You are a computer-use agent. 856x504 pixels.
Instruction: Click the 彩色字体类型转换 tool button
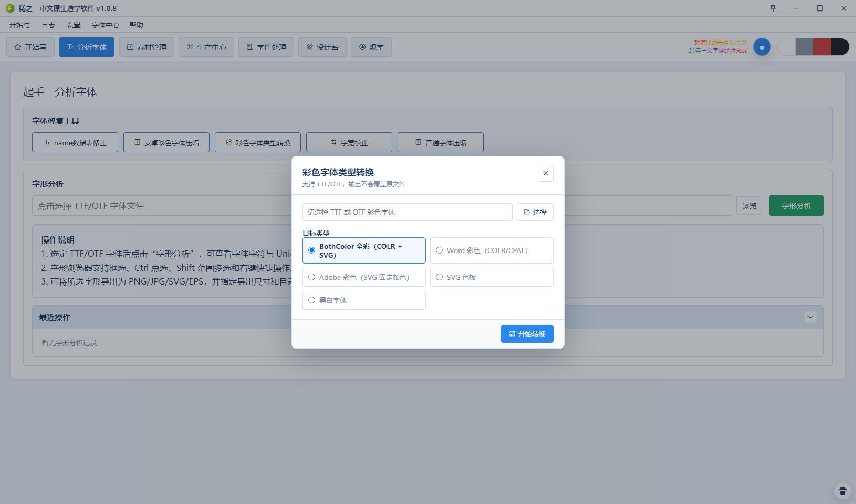pos(258,142)
